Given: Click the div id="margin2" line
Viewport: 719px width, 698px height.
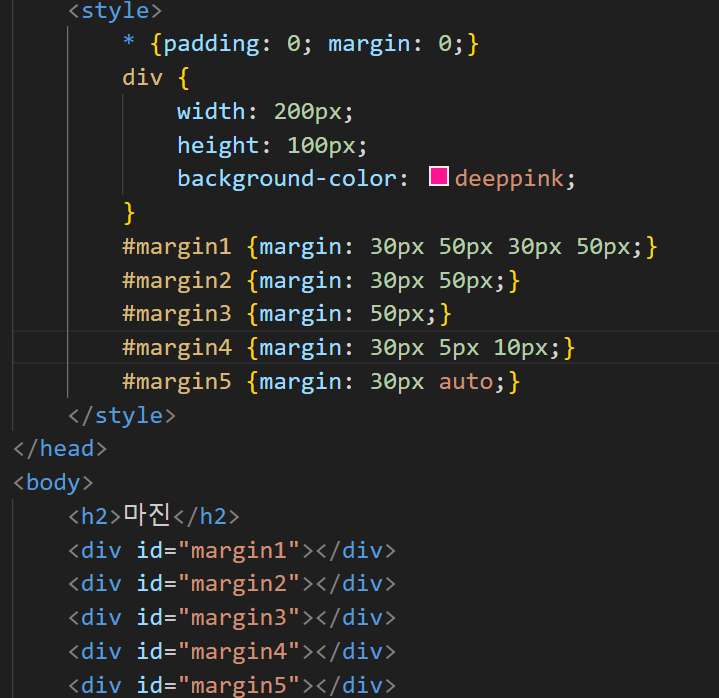Looking at the screenshot, I should [232, 584].
